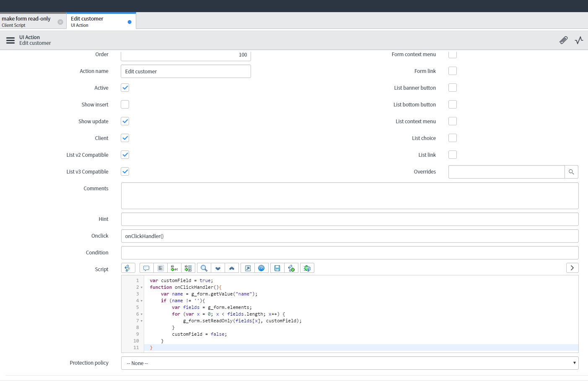Save the script using the floppy disk icon
This screenshot has width=588, height=381.
277,268
